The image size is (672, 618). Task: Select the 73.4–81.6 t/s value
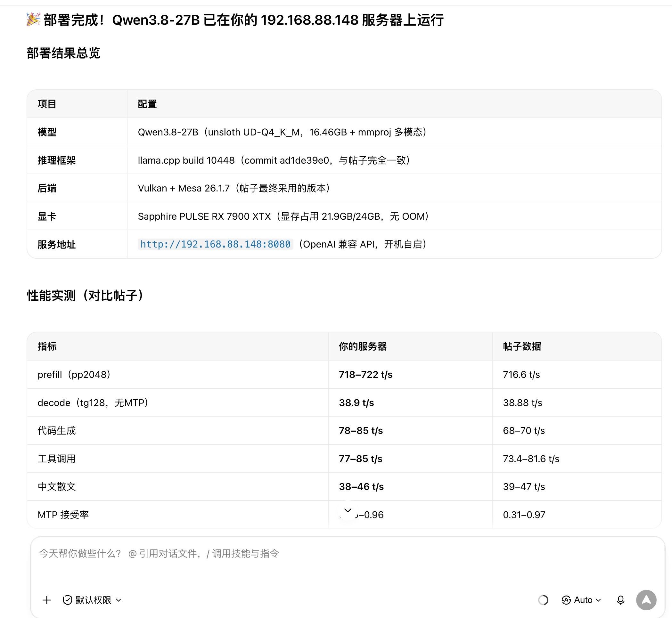pos(531,459)
